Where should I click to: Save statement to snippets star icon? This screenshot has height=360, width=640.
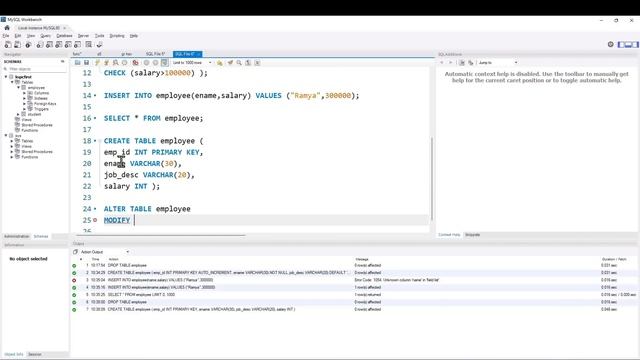220,63
